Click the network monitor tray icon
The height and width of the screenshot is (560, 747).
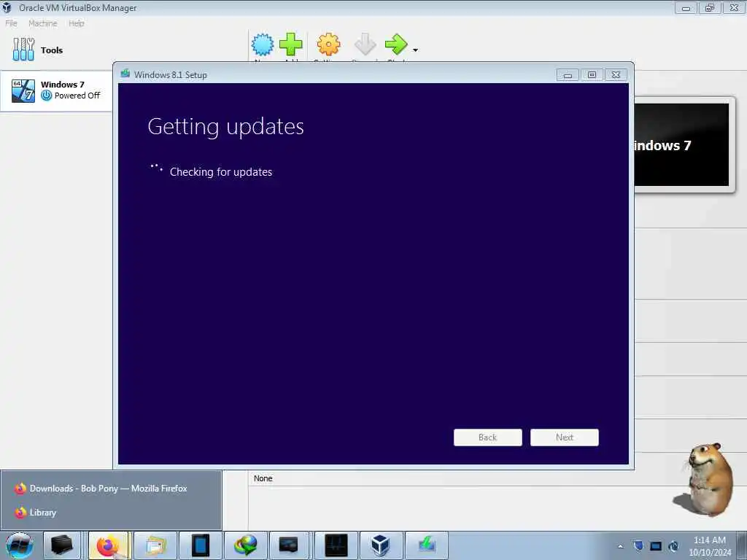coord(656,546)
